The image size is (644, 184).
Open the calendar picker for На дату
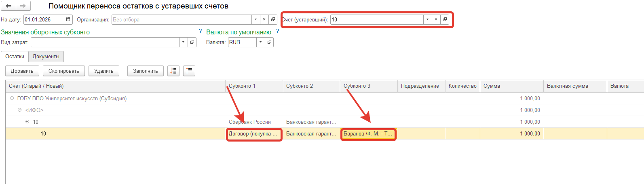pyautogui.click(x=68, y=19)
